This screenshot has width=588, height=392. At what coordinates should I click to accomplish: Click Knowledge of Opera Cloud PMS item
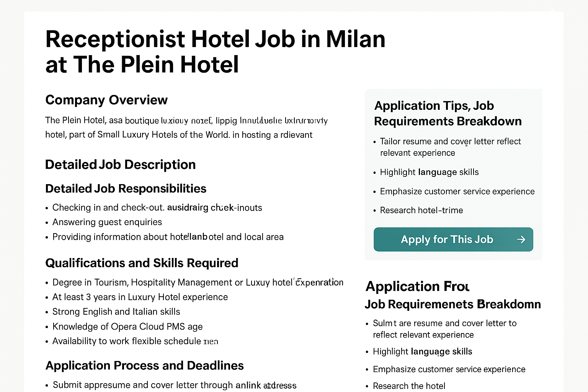tap(127, 327)
